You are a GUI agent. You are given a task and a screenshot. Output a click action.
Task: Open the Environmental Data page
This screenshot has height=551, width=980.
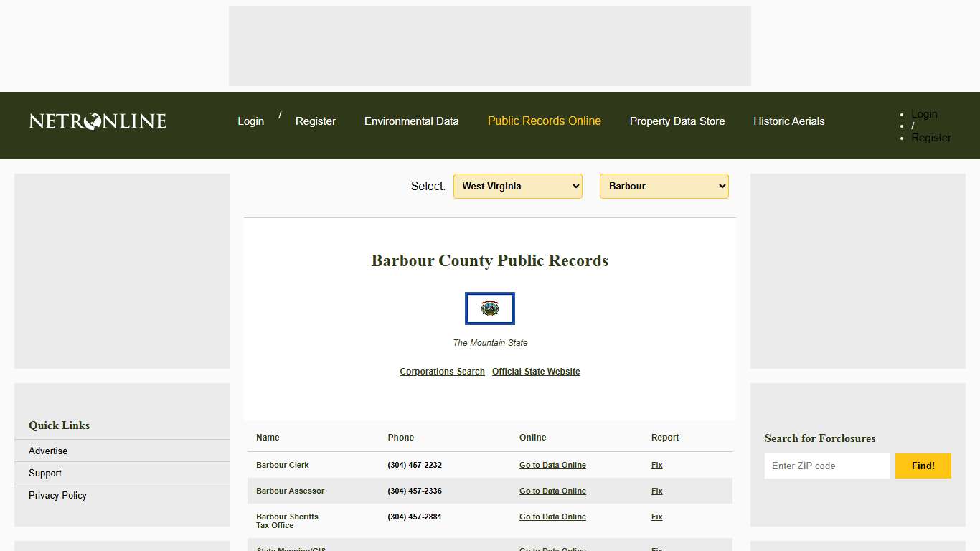[x=411, y=121]
